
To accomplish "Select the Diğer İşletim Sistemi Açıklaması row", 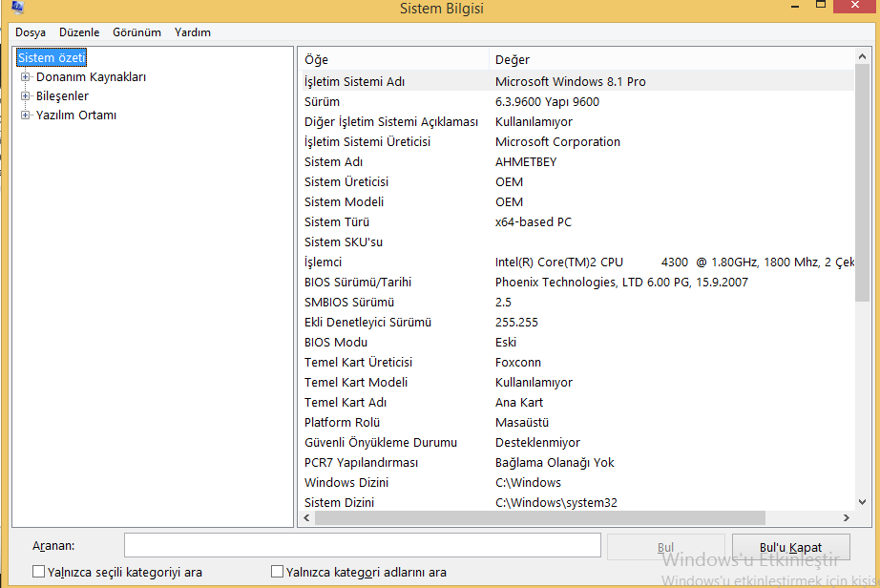I will tap(576, 122).
